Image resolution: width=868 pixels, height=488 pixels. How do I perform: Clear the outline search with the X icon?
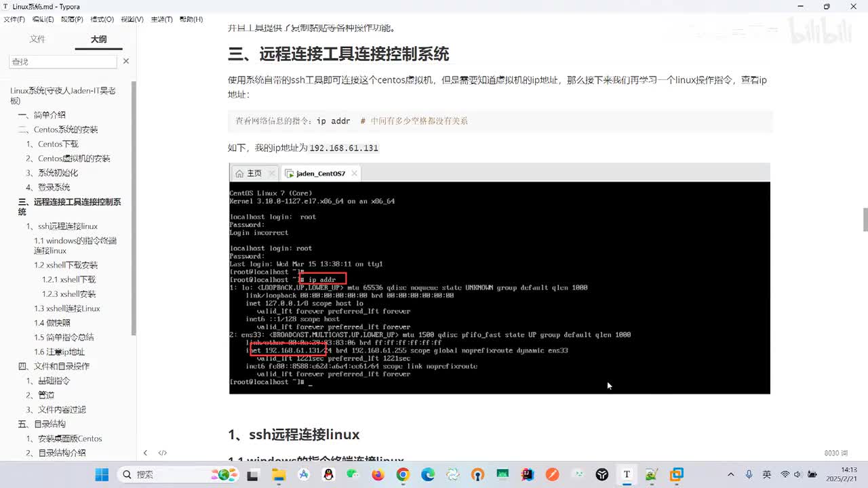(125, 61)
